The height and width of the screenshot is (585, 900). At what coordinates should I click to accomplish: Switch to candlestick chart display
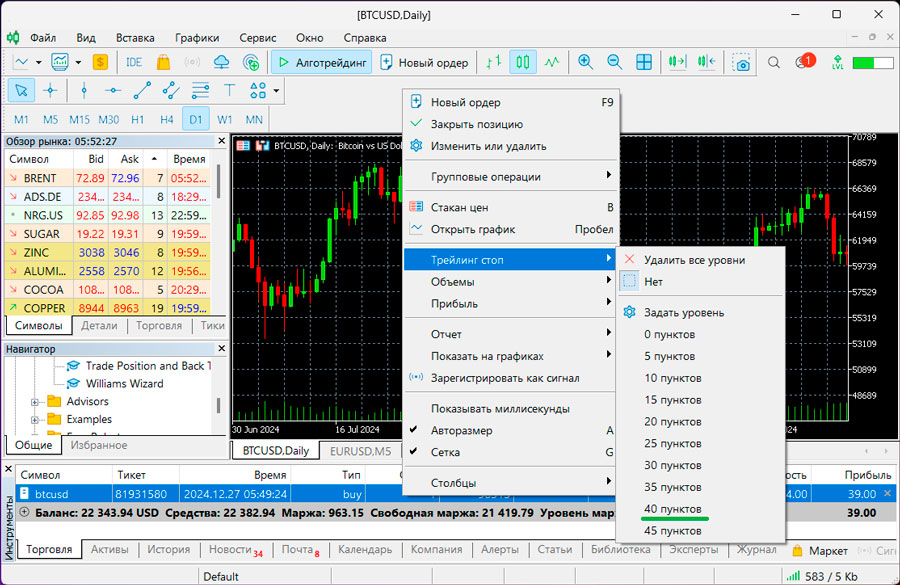click(x=522, y=62)
